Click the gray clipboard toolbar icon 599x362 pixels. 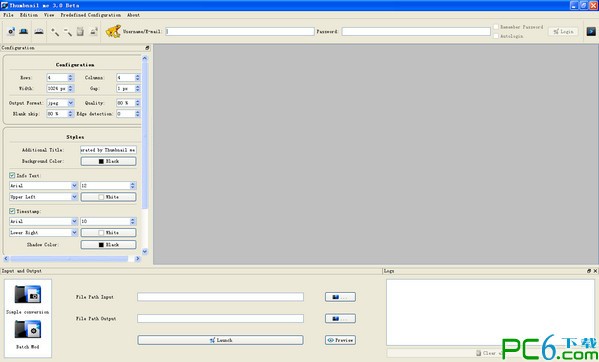click(x=80, y=31)
